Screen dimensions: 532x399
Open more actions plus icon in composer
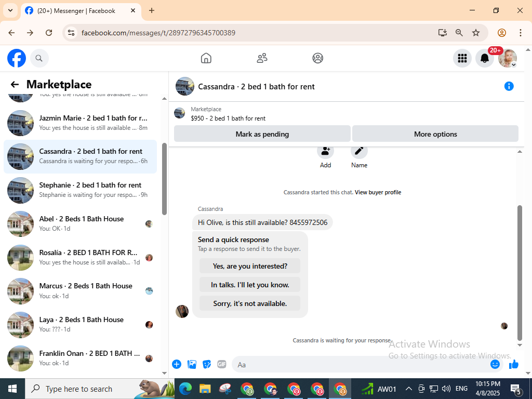[177, 364]
